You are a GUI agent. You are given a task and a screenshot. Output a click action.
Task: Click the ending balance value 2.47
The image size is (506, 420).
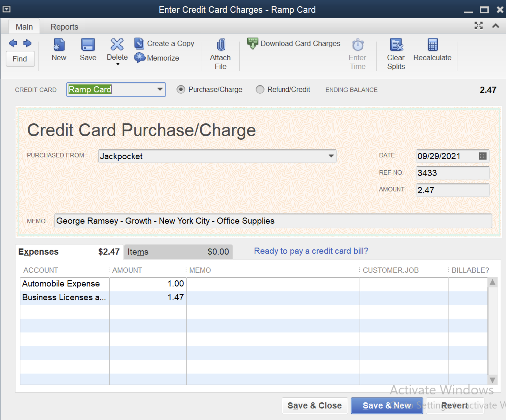488,90
